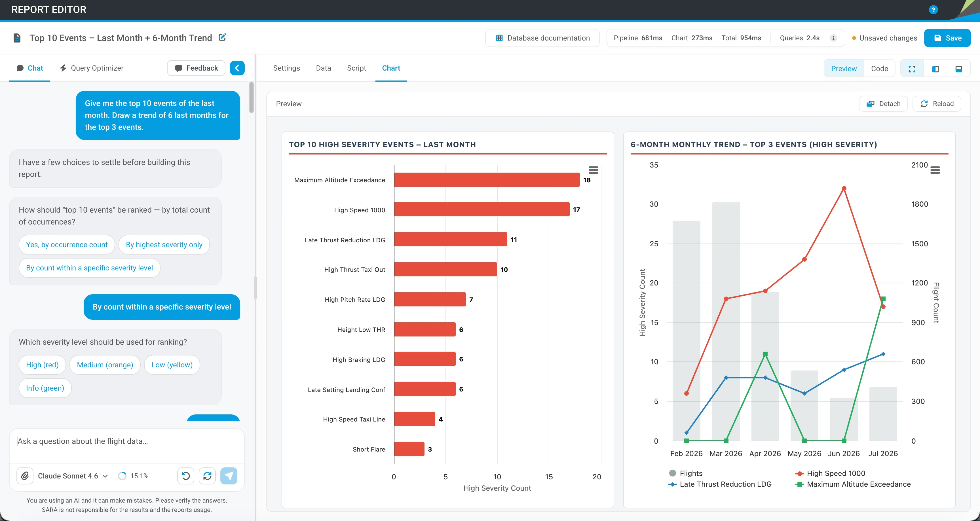
Task: Edit the report title with pencil icon
Action: 223,37
